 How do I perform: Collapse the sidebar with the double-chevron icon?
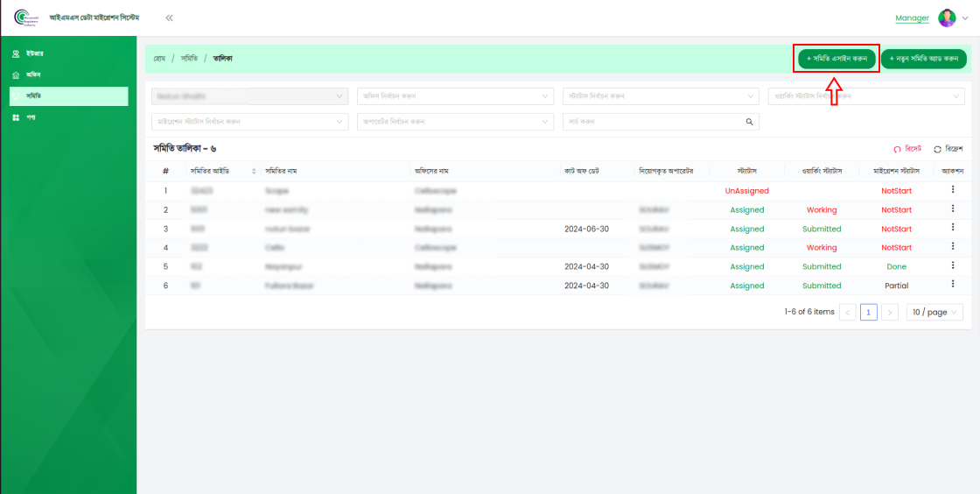169,18
